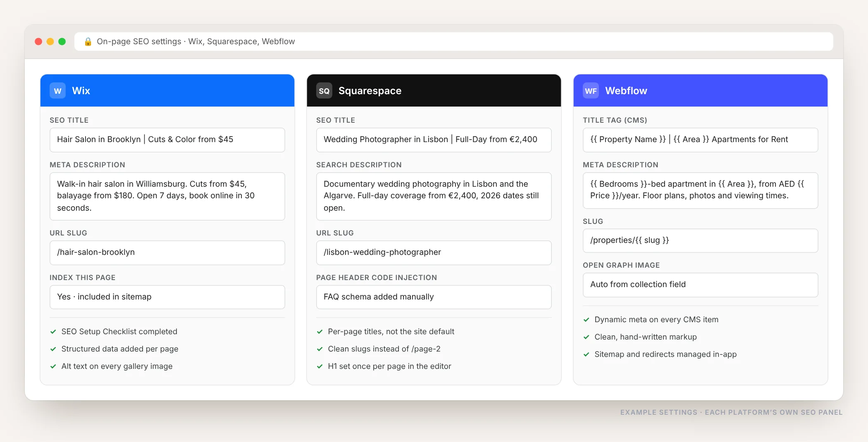Edit the Webflow Title Tag (CMS) field
This screenshot has height=442, width=868.
pos(700,140)
